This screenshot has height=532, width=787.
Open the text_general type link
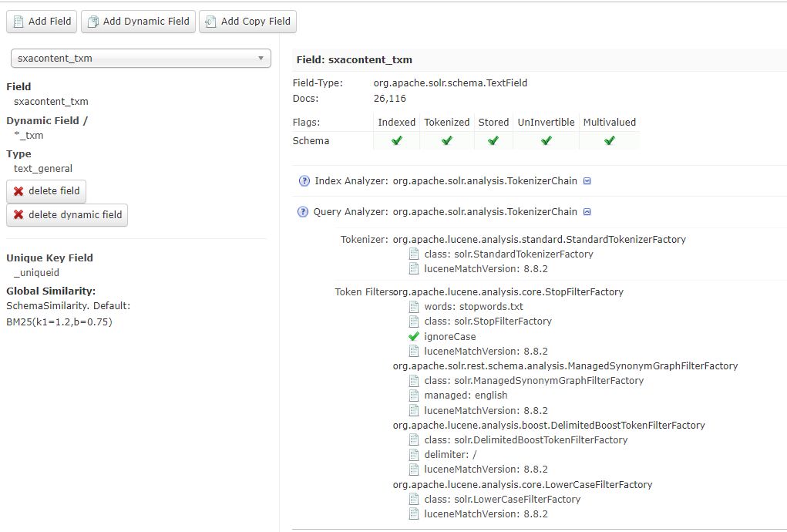pos(43,169)
